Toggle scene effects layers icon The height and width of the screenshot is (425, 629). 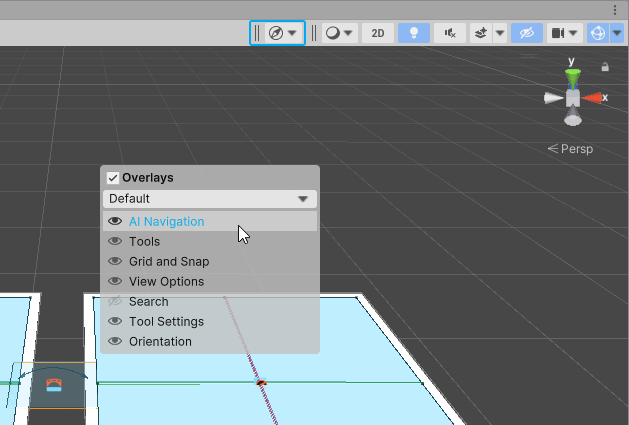pos(481,33)
